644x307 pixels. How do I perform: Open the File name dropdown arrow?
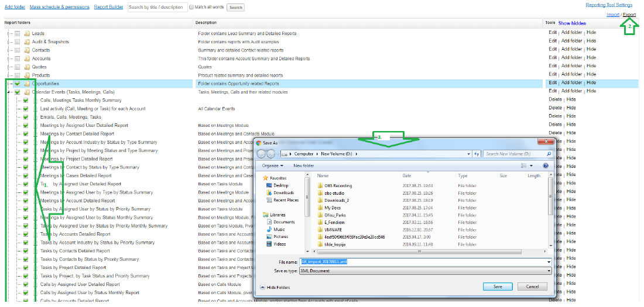[549, 262]
